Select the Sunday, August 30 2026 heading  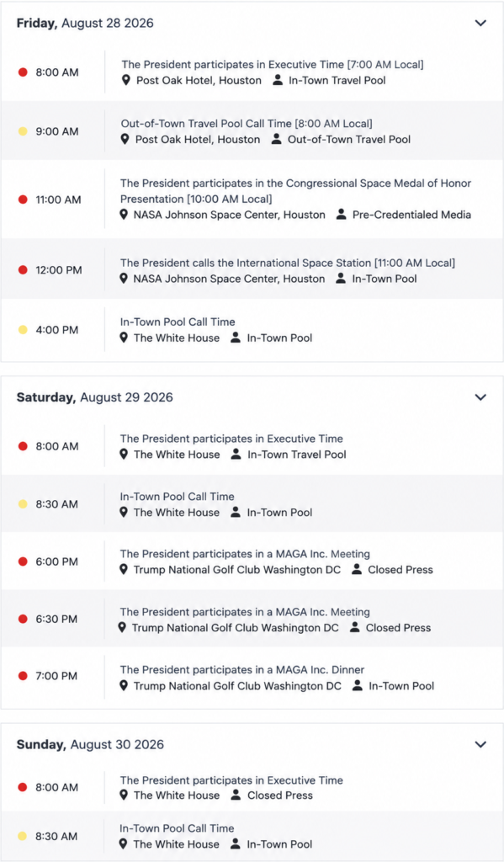click(90, 744)
